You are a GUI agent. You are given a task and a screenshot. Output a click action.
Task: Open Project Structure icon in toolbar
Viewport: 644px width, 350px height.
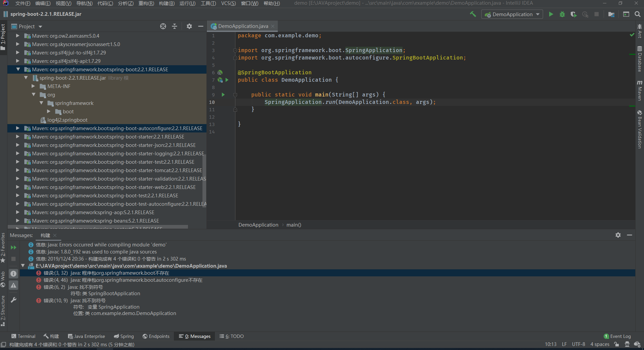coord(611,14)
